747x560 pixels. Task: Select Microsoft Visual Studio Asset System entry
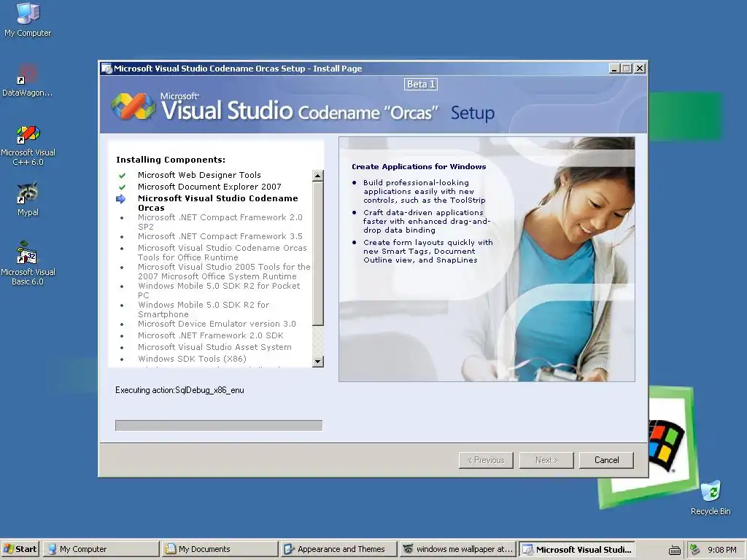tap(214, 347)
